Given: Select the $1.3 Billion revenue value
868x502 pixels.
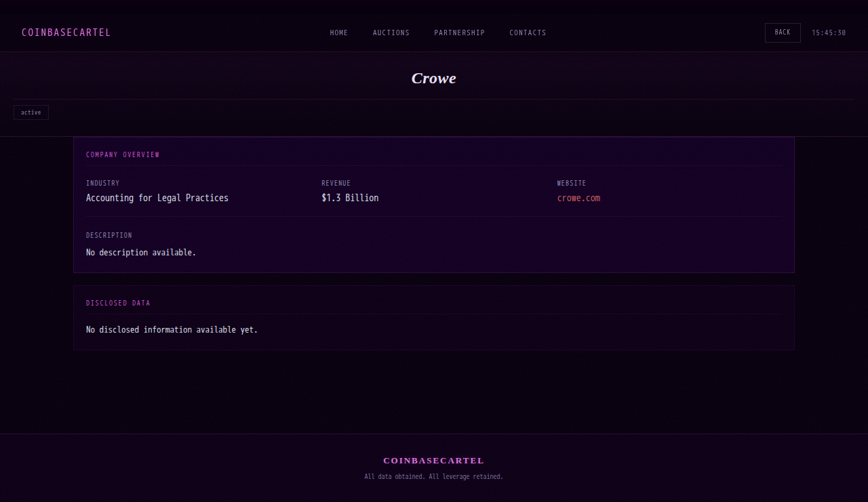Looking at the screenshot, I should click(350, 198).
